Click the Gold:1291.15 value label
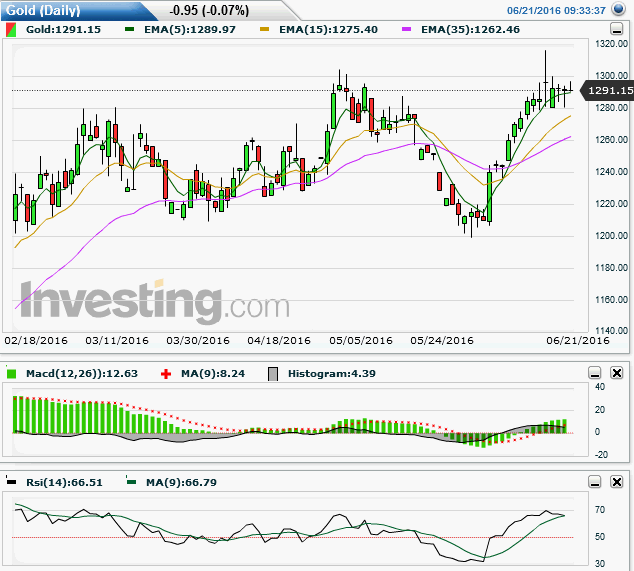 [x=63, y=30]
